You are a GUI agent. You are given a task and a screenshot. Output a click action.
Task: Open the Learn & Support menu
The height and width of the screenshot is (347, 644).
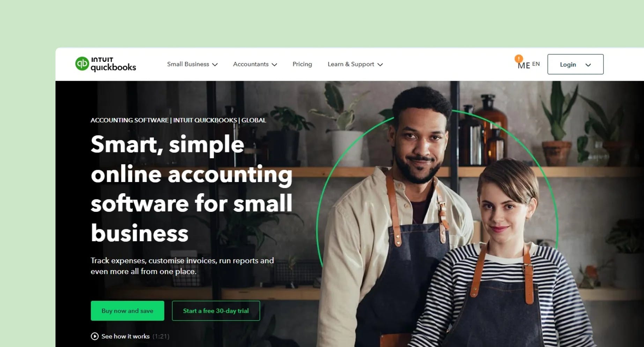tap(355, 64)
